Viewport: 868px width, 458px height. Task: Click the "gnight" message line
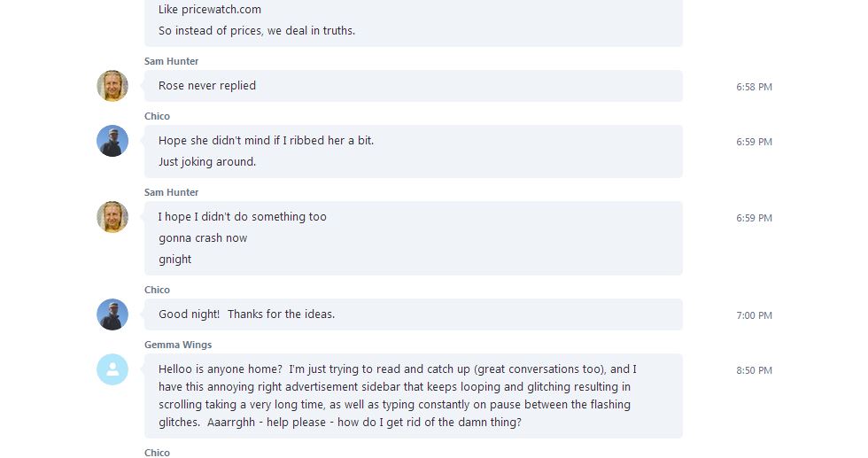175,260
